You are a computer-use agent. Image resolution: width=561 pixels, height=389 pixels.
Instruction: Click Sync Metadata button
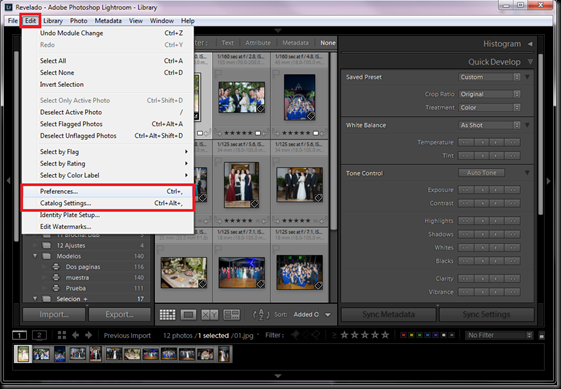click(x=389, y=315)
